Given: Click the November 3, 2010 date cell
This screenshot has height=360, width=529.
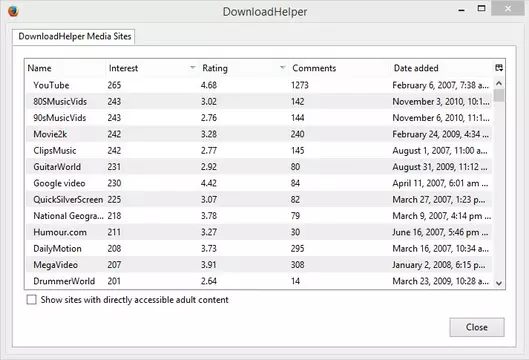Looking at the screenshot, I should [x=441, y=101].
